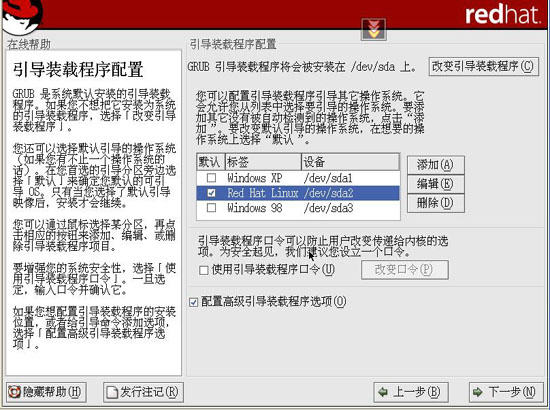Enable 使用引导装载程序口令 checkbox
Image resolution: width=550 pixels, height=410 pixels.
tap(203, 270)
